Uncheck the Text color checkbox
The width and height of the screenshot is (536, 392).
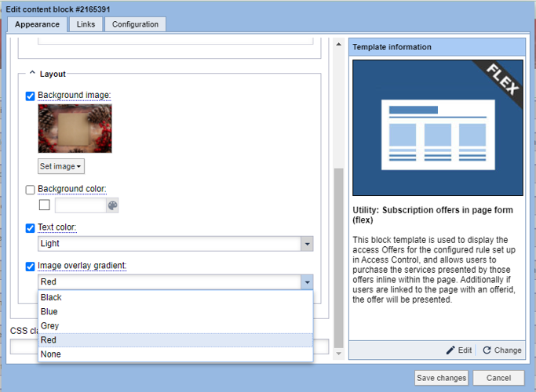pyautogui.click(x=31, y=228)
